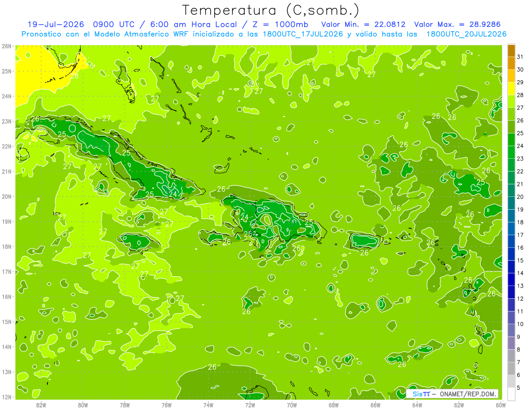Click the 23N latitude axis label
Screen dimensions: 532x411
[6, 121]
